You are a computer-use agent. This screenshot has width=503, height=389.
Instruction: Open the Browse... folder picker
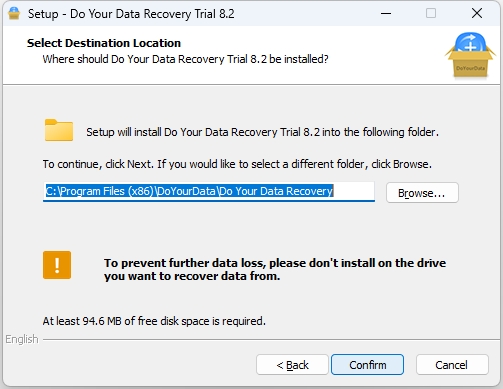(422, 193)
